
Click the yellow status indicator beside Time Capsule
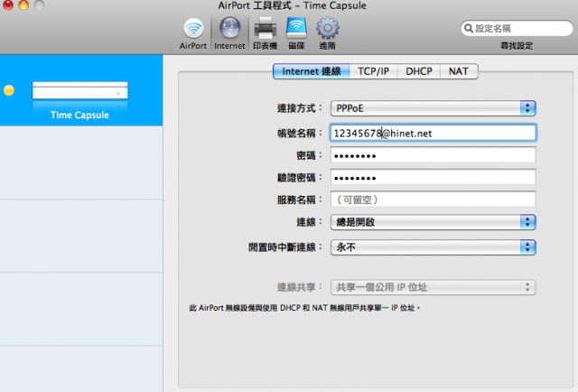click(x=9, y=90)
